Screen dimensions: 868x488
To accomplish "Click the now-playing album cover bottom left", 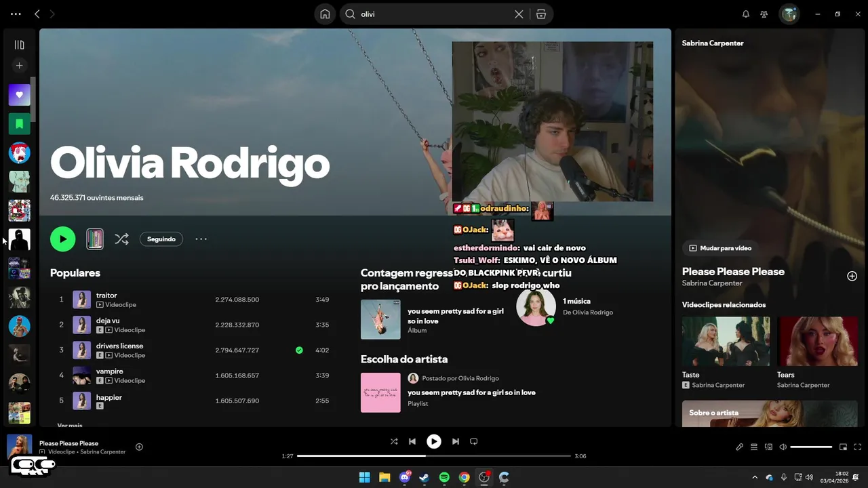I will coord(19,446).
